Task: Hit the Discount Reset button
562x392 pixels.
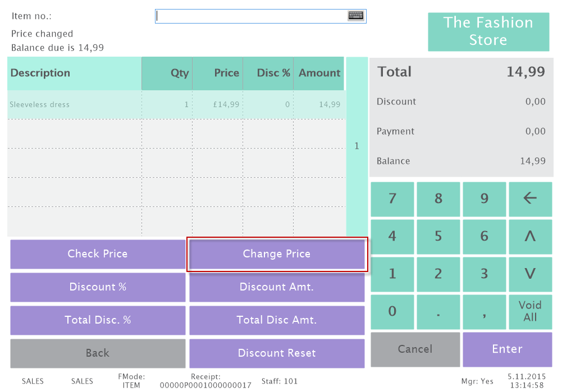Action: point(277,353)
